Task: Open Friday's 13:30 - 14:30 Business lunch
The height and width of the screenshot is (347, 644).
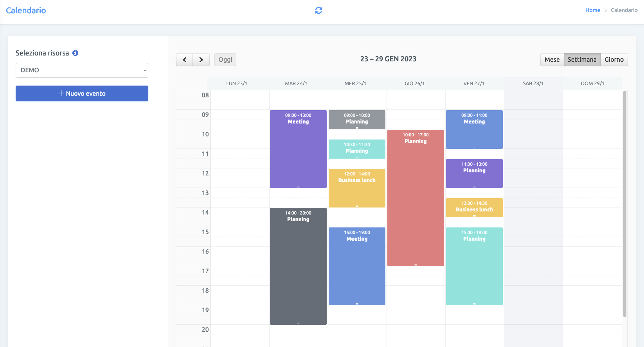Action: pos(474,207)
